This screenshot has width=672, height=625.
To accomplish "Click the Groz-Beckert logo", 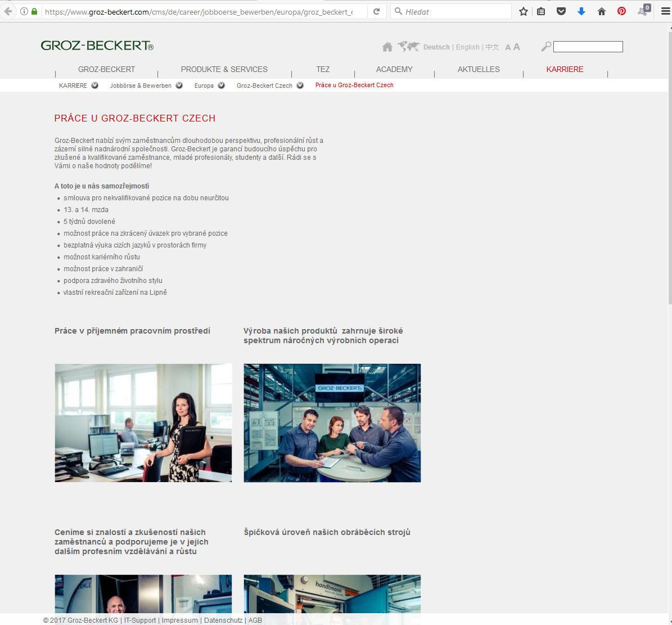I will (x=97, y=46).
